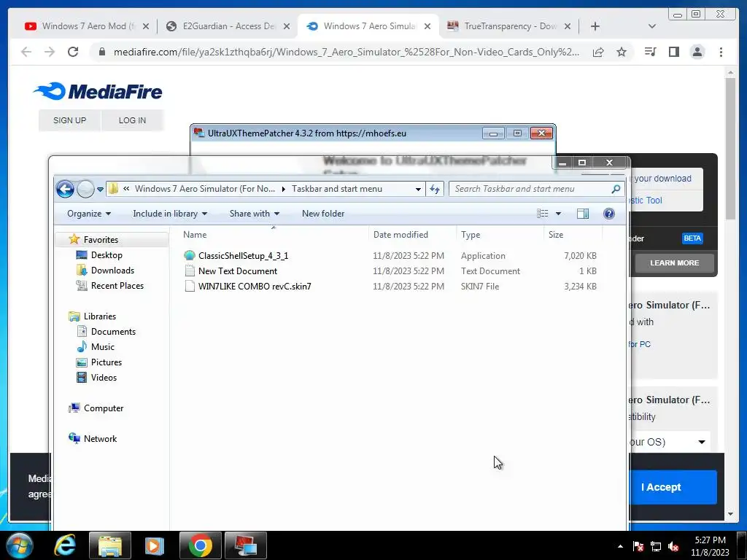Click MediaFire LOG IN button

click(133, 120)
